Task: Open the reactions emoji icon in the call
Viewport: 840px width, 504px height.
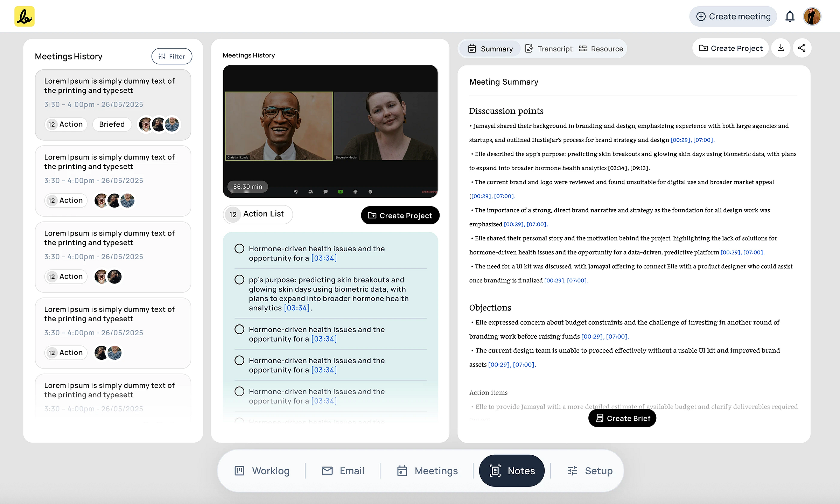Action: [x=370, y=192]
